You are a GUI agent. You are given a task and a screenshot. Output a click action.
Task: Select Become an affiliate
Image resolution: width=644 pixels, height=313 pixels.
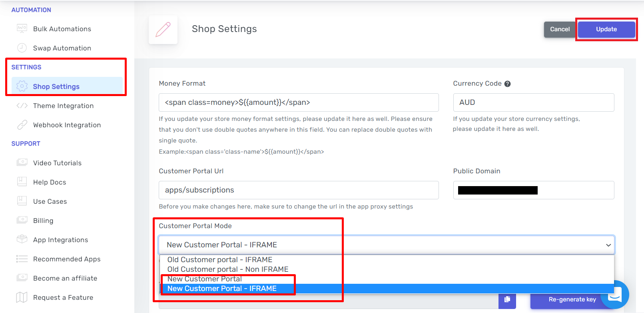(x=66, y=278)
